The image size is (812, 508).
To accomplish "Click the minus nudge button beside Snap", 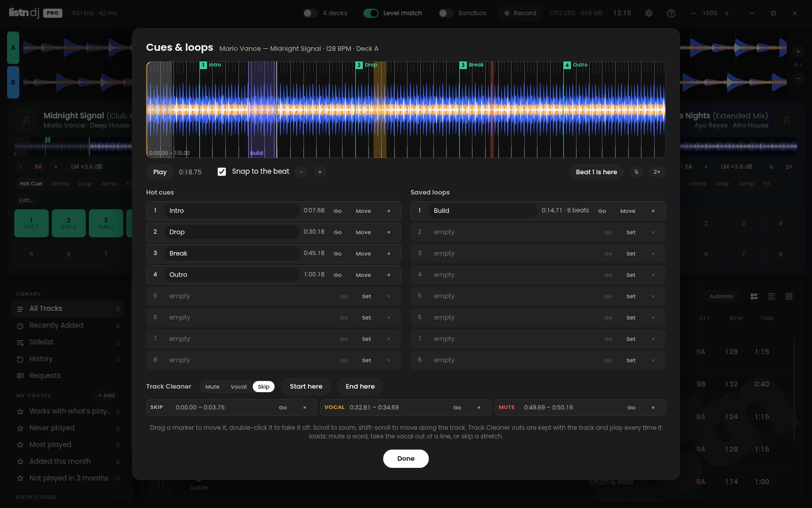I will 301,172.
